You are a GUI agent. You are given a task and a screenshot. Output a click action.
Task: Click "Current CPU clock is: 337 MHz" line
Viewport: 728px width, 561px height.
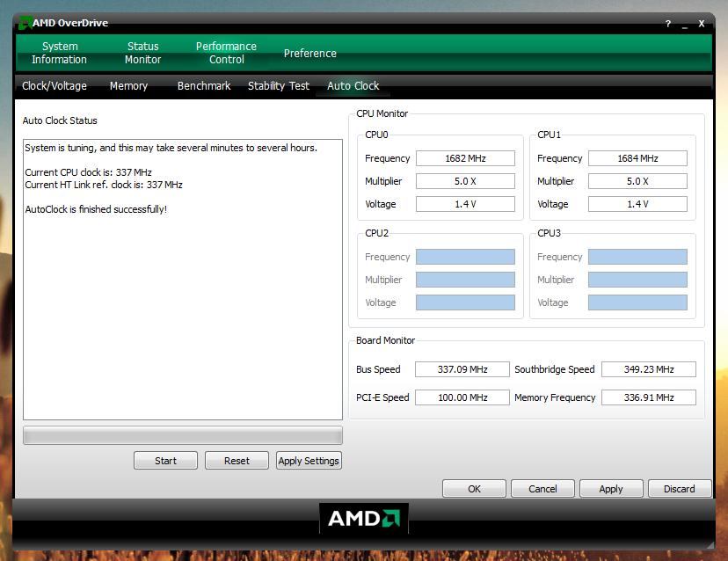click(88, 172)
